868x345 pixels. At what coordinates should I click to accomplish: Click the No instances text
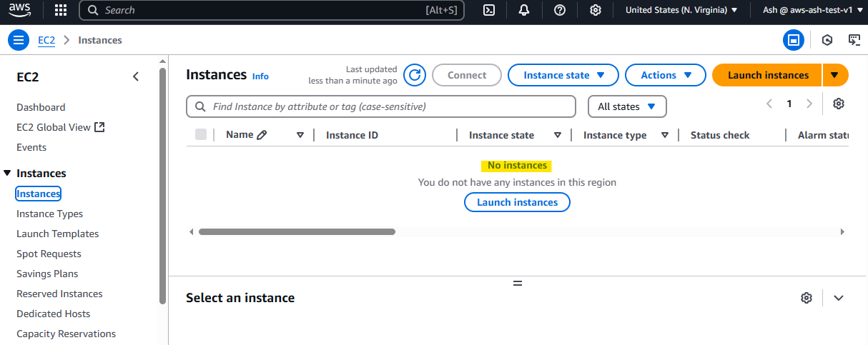(517, 165)
